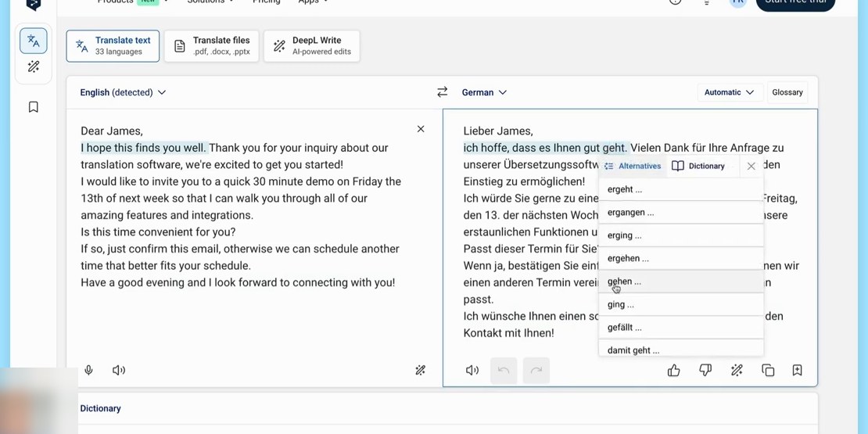
Task: Listen to source text with speaker icon
Action: tap(118, 371)
